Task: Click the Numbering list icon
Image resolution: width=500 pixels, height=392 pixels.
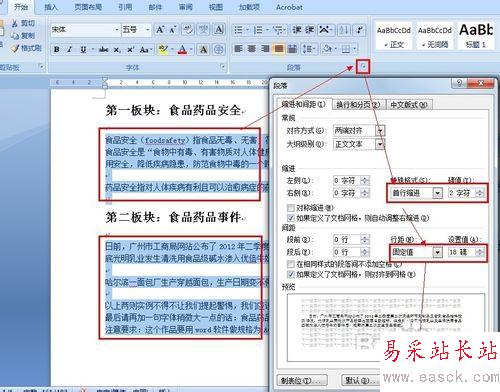Action: point(258,30)
